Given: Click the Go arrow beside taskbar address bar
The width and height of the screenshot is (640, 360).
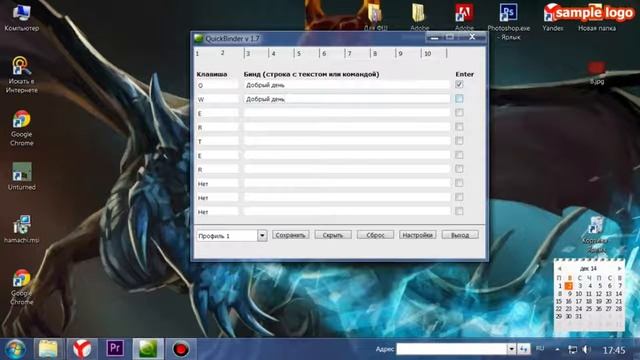Looking at the screenshot, I should 524,349.
